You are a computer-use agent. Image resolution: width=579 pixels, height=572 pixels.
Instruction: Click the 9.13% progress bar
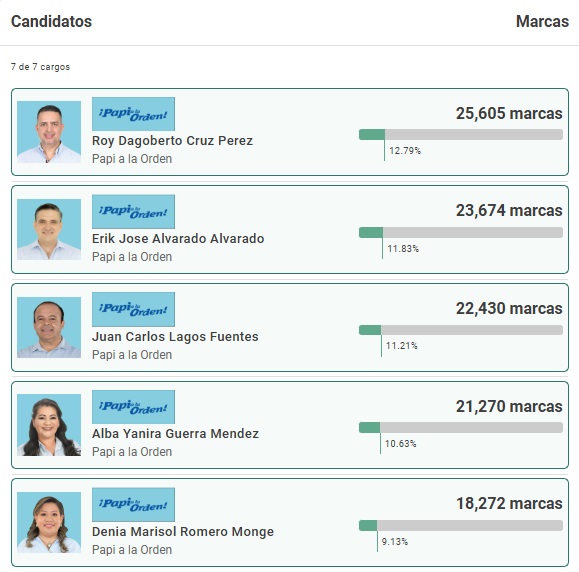461,525
